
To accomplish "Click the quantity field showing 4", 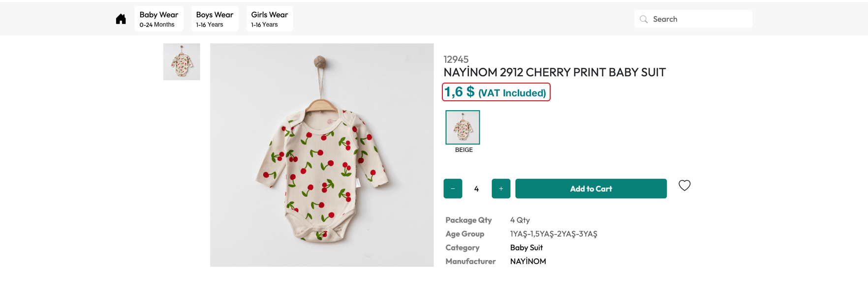I will point(476,189).
